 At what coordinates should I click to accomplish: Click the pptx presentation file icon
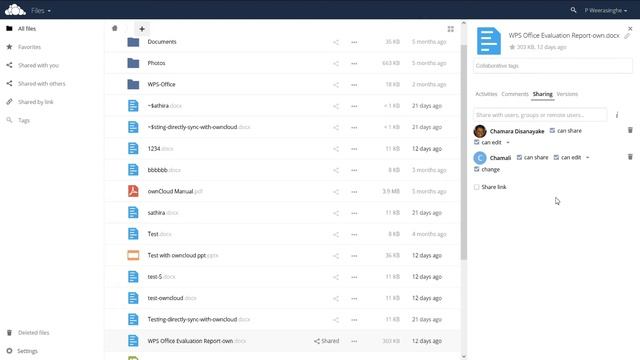click(x=133, y=255)
